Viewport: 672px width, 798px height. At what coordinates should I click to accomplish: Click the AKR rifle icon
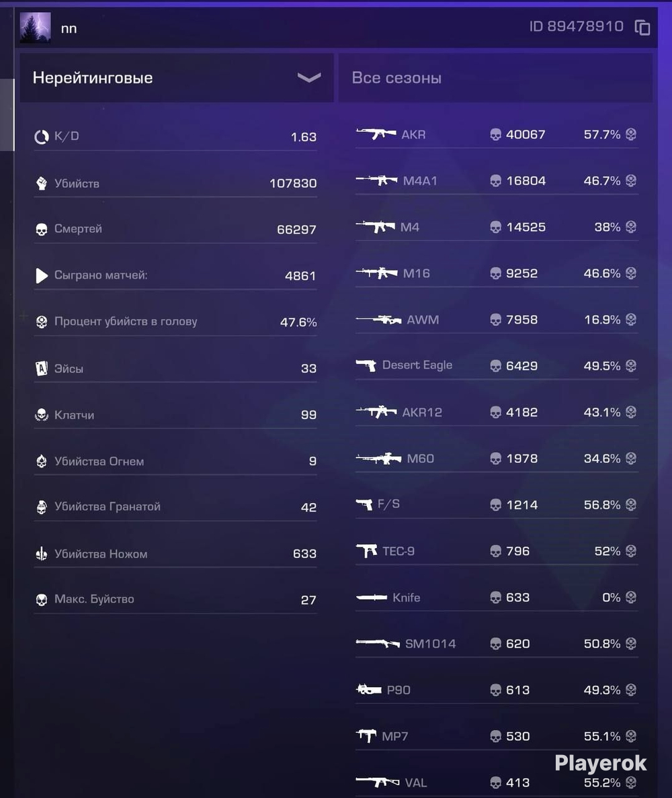point(376,134)
